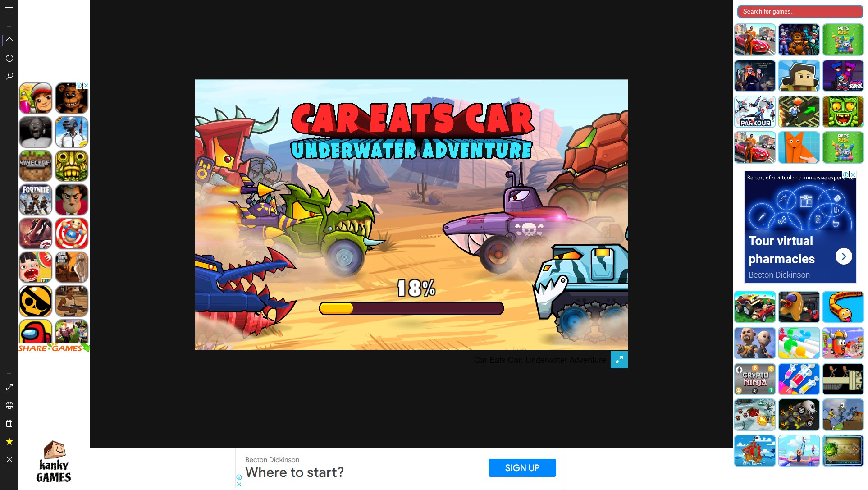
Task: Open the hamburger menu in the sidebar
Action: click(9, 9)
